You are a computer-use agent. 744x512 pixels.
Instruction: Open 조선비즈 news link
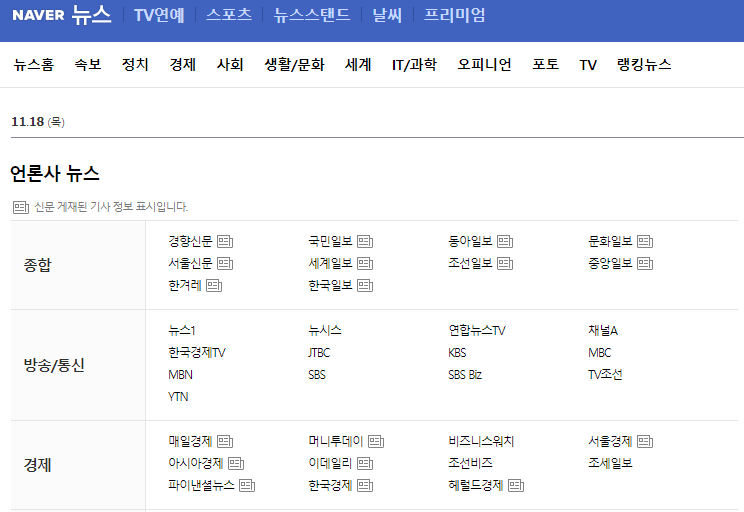pyautogui.click(x=470, y=464)
